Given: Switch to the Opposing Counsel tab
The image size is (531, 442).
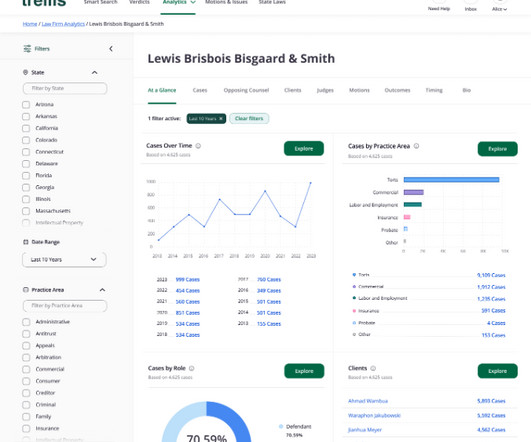Looking at the screenshot, I should tap(246, 90).
